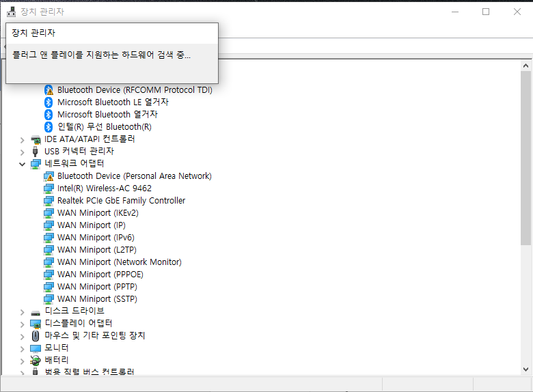The image size is (533, 392).
Task: Select Bluetooth Device (RFCOMM Protocol TDI) entry
Action: click(x=135, y=90)
